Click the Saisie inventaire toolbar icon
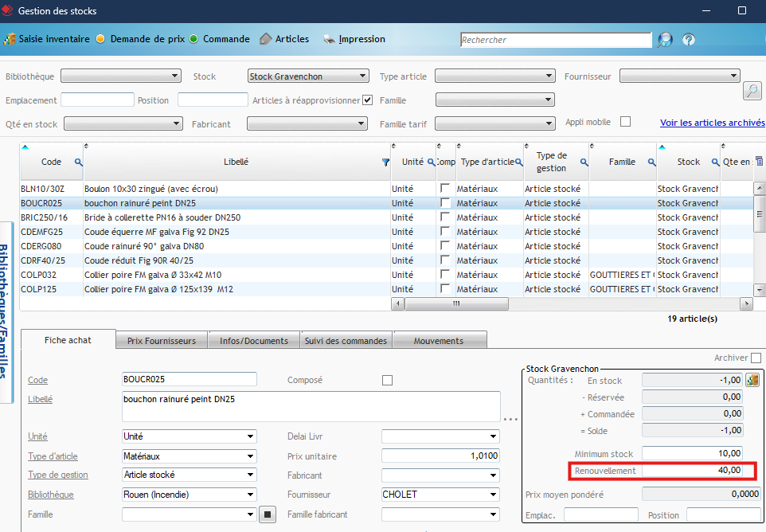This screenshot has height=532, width=766. pos(10,39)
